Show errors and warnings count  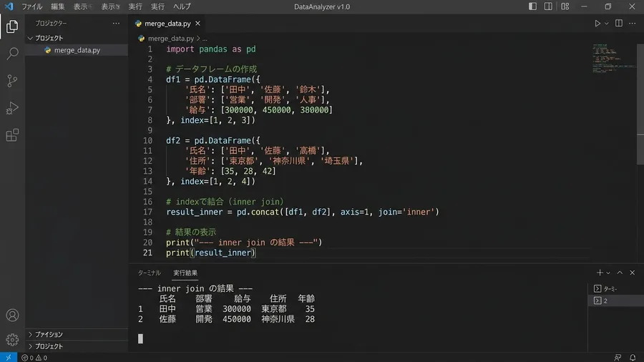click(34, 358)
